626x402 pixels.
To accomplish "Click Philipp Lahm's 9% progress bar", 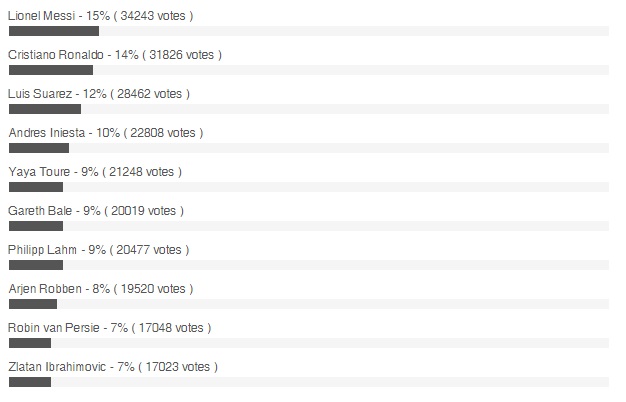I will pyautogui.click(x=35, y=265).
